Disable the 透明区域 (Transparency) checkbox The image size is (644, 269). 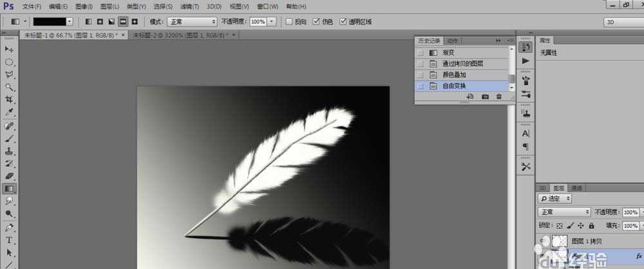pyautogui.click(x=343, y=21)
